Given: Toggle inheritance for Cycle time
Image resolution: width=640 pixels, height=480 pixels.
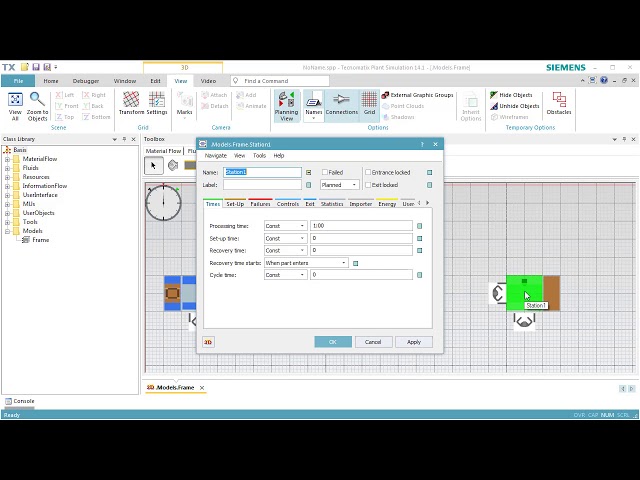Looking at the screenshot, I should tap(419, 275).
